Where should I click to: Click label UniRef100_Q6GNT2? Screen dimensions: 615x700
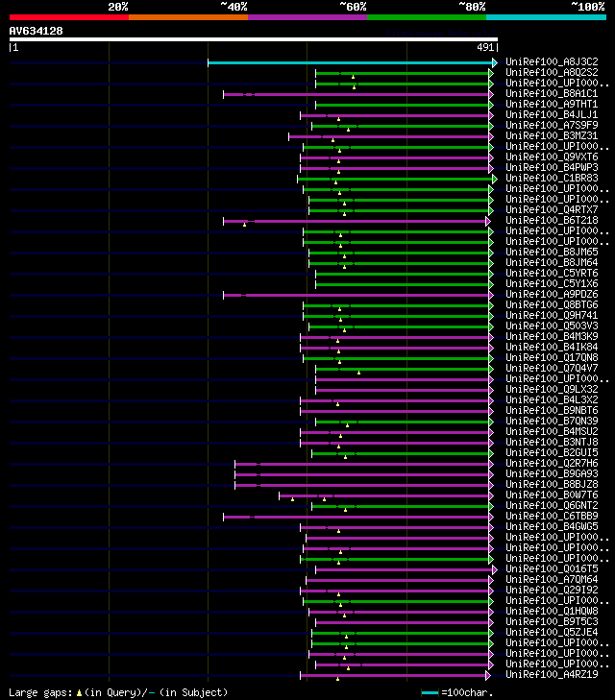[552, 505]
